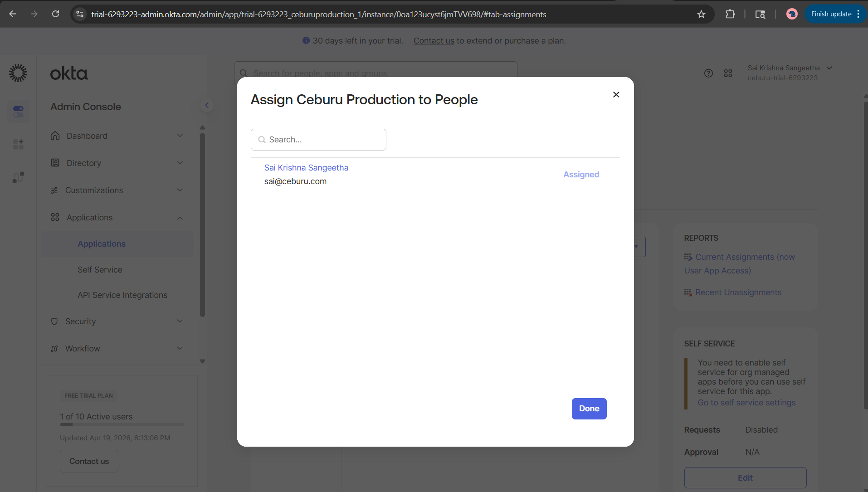
Task: Open Sai Krishna Sangeetha account dropdown
Action: click(x=790, y=73)
